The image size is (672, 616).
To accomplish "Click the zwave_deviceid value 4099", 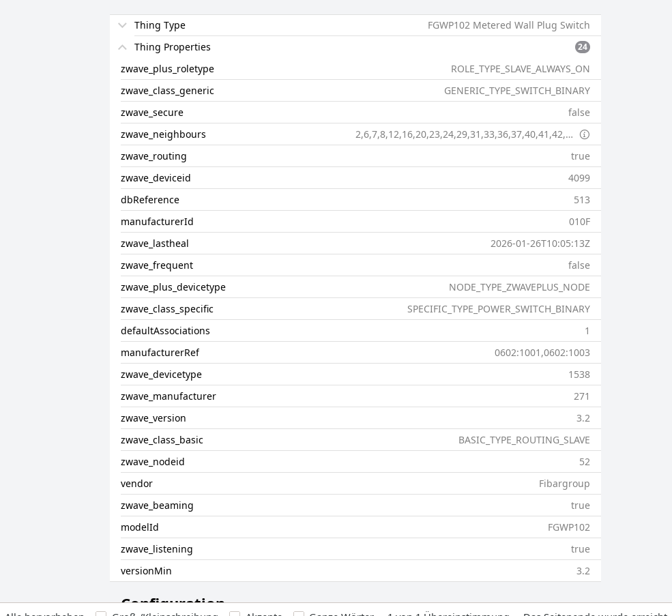I will [x=579, y=178].
